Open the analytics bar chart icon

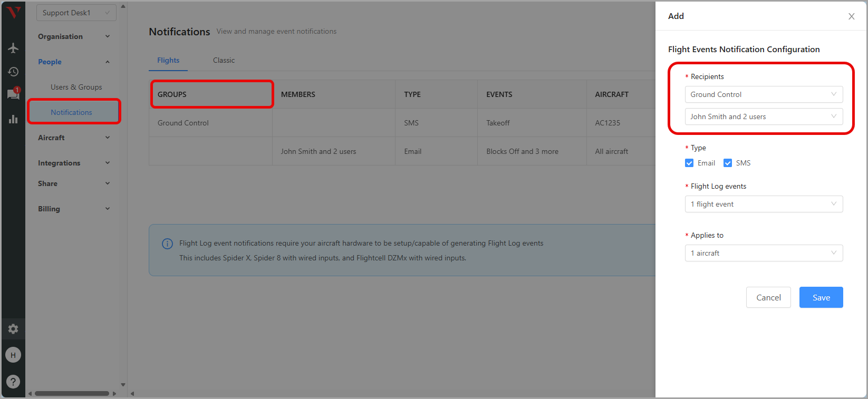pyautogui.click(x=13, y=119)
